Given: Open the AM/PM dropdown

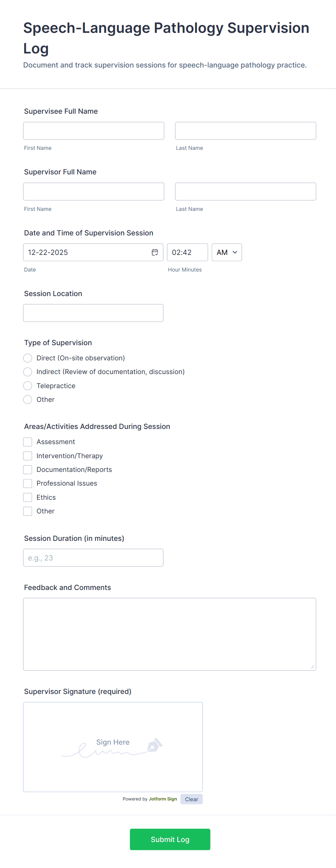Looking at the screenshot, I should coord(227,252).
